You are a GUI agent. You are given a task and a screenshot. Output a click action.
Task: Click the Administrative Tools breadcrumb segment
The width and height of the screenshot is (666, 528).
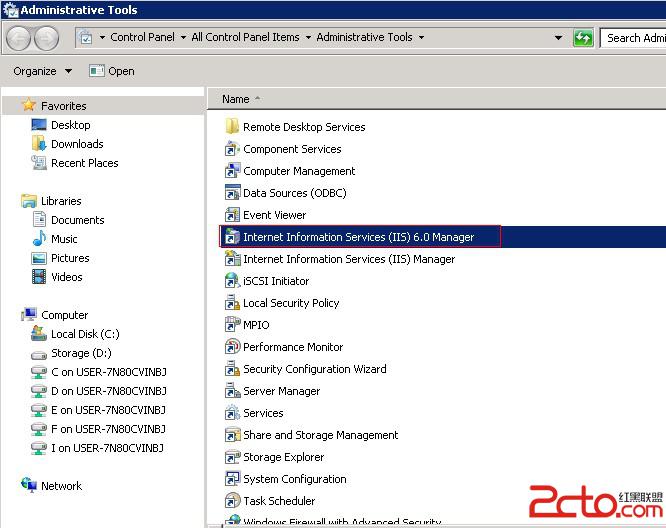click(364, 37)
